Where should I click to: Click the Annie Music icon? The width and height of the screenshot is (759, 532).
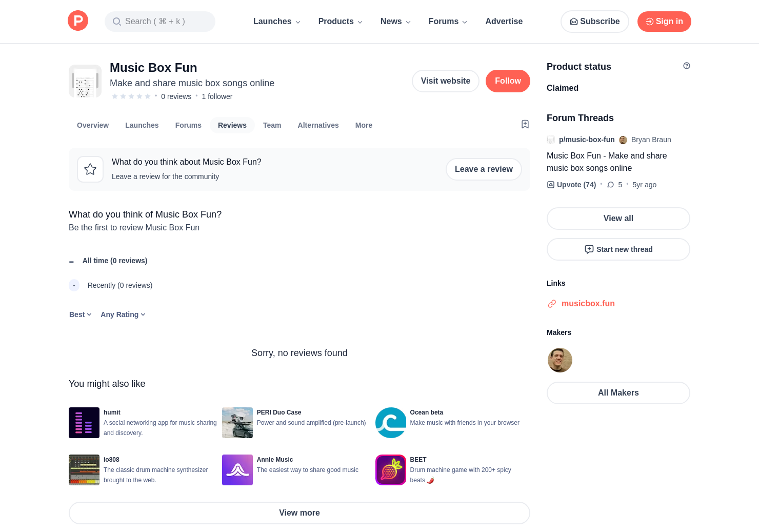pyautogui.click(x=237, y=470)
